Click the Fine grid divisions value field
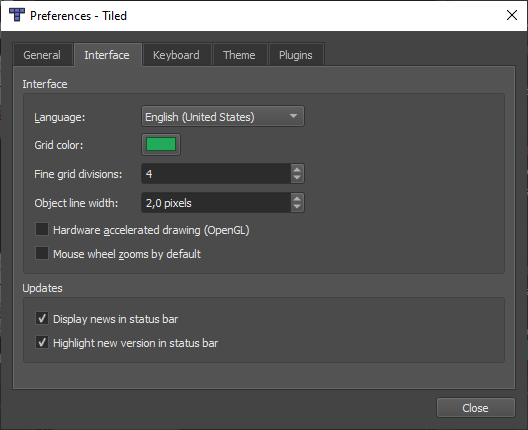Viewport: 528px width, 430px height. tap(216, 174)
